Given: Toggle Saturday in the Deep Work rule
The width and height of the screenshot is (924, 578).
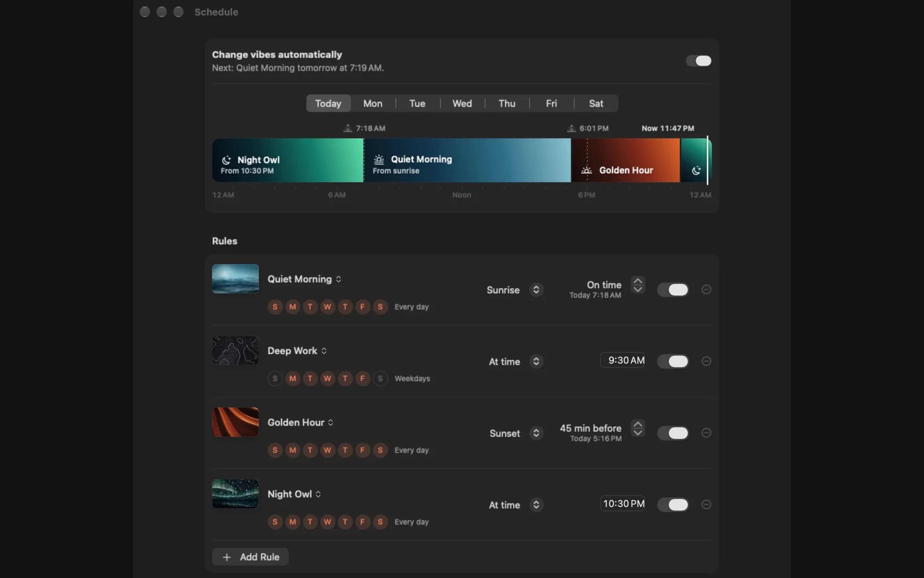Looking at the screenshot, I should coord(380,379).
